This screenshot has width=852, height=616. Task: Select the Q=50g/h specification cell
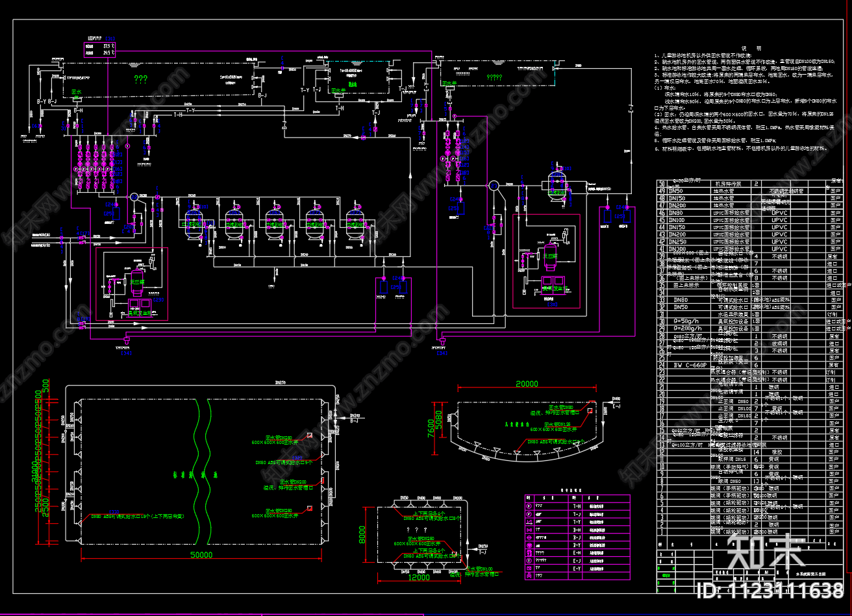(686, 321)
